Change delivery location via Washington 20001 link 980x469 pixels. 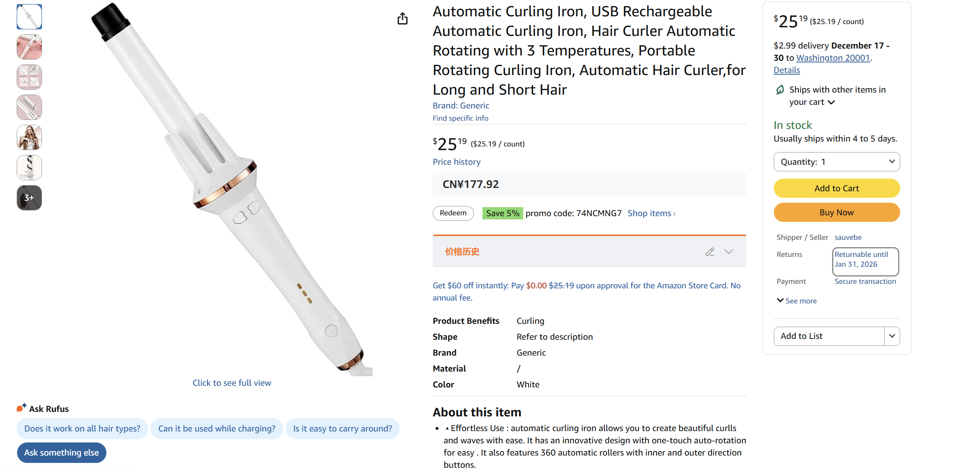pos(832,58)
